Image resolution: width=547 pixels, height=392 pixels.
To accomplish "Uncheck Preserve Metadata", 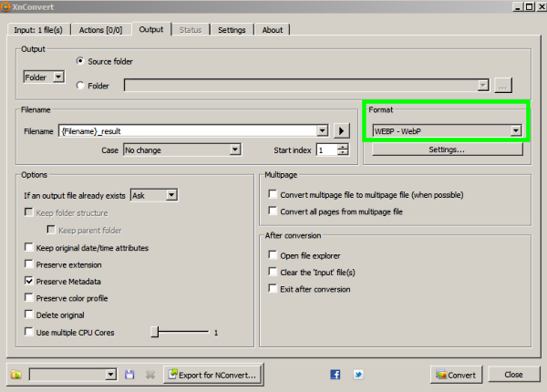I will [29, 281].
